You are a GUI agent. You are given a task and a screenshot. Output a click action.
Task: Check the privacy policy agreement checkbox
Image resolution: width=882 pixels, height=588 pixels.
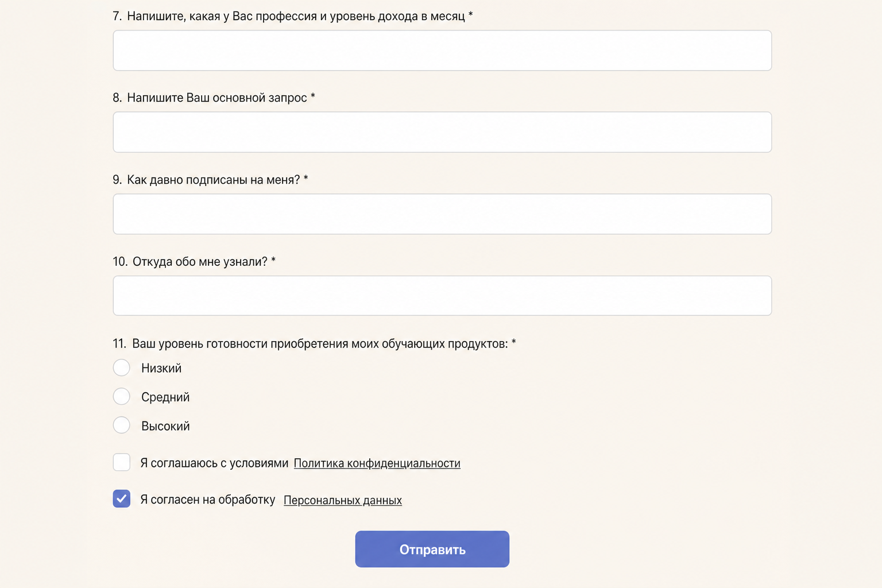tap(122, 462)
